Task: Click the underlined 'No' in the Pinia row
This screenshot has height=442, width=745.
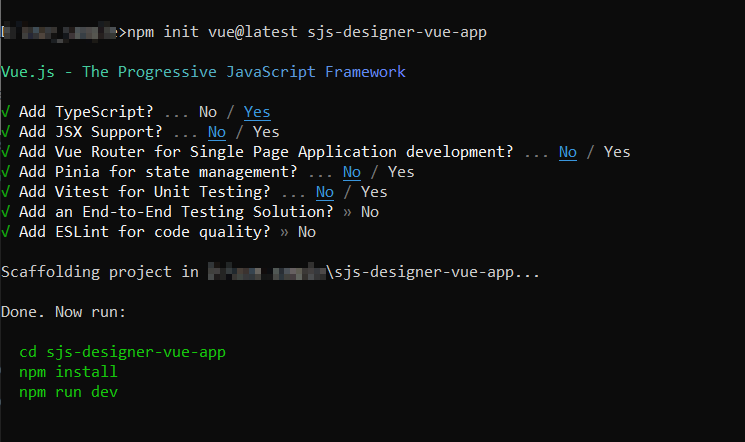Action: [352, 172]
